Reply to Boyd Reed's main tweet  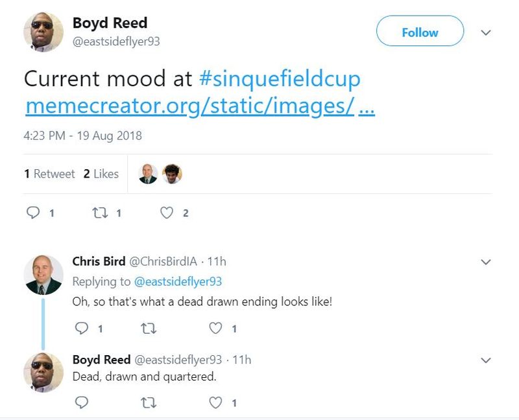pos(34,213)
